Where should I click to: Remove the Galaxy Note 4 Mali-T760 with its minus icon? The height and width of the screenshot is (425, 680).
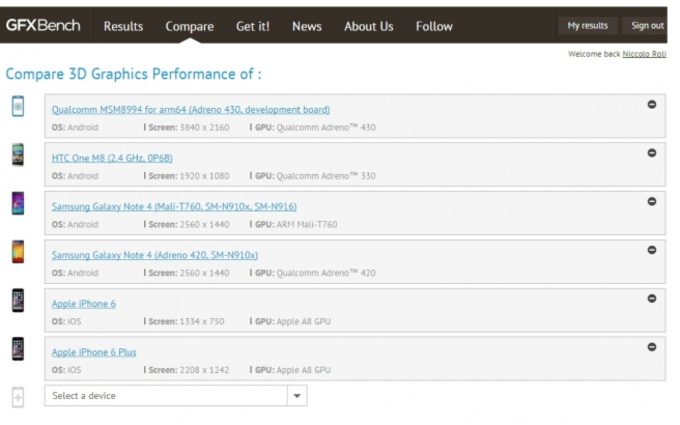click(x=651, y=202)
